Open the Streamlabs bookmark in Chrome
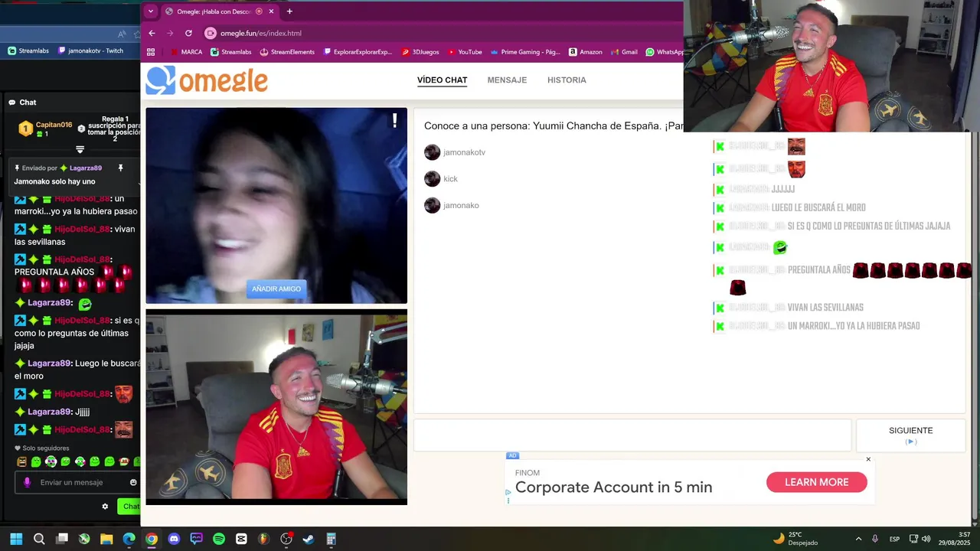Image resolution: width=980 pixels, height=551 pixels. coord(230,52)
